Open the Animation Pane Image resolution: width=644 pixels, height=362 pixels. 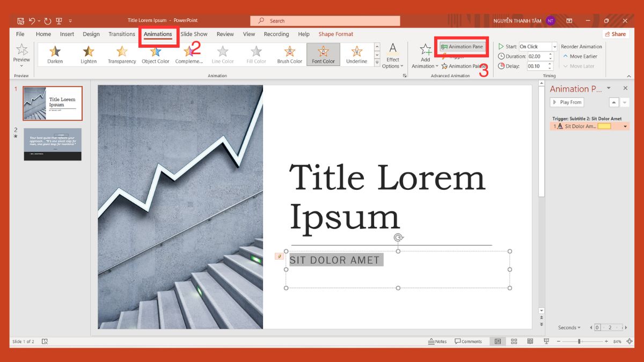coord(462,47)
